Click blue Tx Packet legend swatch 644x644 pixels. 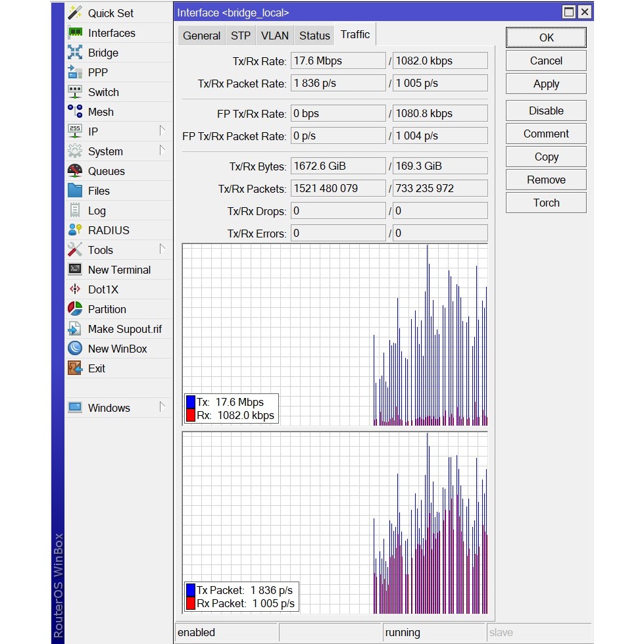(x=191, y=590)
